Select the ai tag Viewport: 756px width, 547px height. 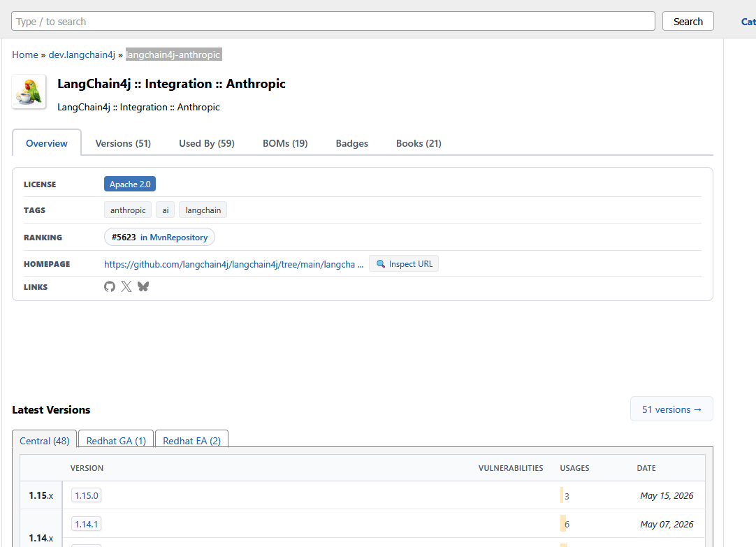coord(166,210)
